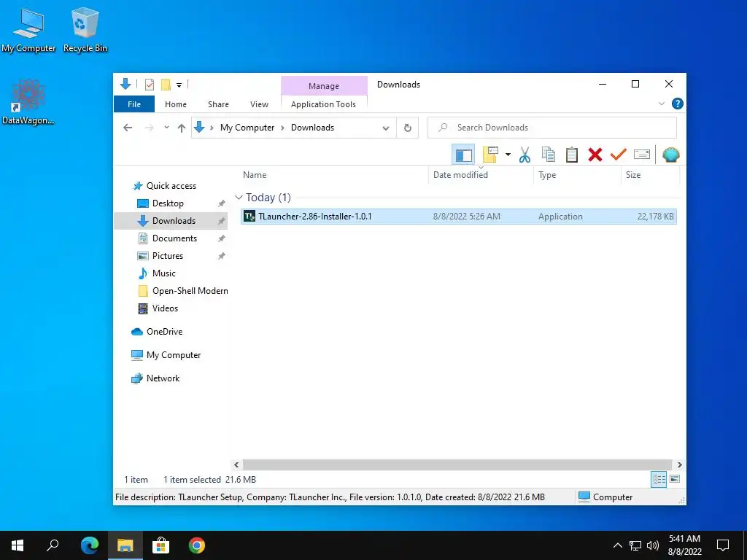Click the Email file icon in toolbar
This screenshot has height=560, width=747.
(x=642, y=155)
